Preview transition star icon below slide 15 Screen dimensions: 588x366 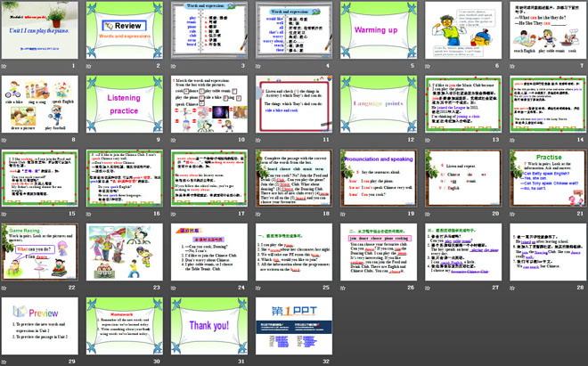pos(4,214)
